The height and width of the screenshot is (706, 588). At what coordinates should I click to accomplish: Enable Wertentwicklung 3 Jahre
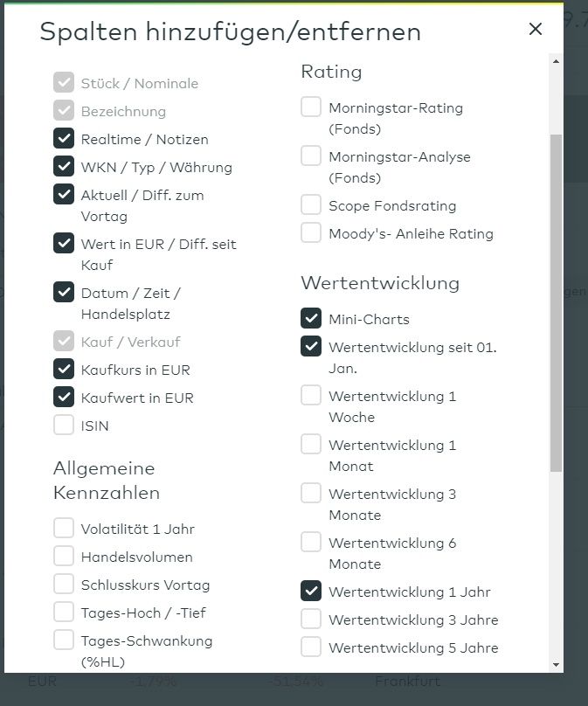(x=311, y=619)
